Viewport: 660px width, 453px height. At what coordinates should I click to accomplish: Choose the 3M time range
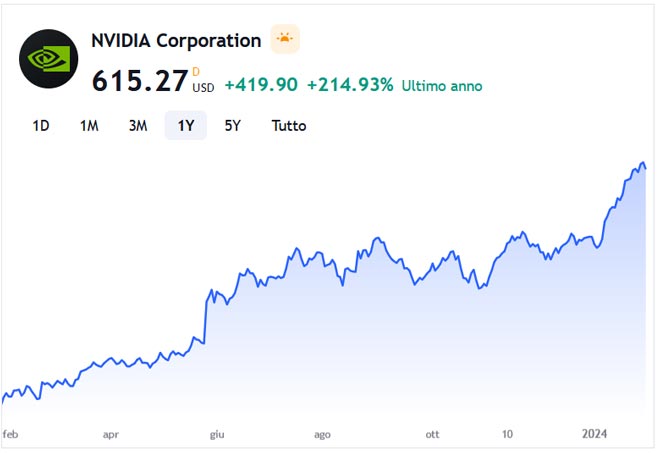tap(138, 126)
